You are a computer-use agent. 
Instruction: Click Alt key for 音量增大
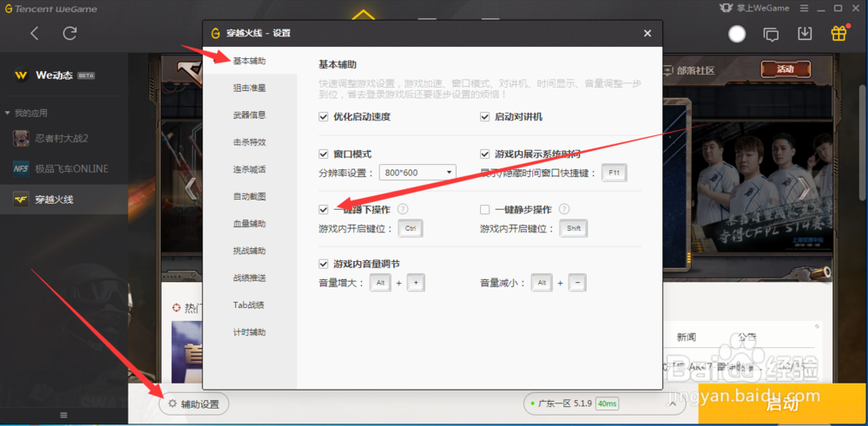point(380,283)
